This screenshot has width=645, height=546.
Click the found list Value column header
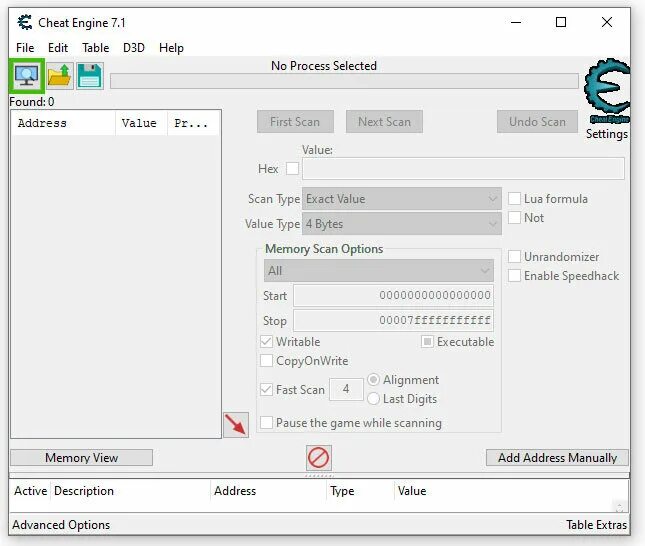coord(142,123)
